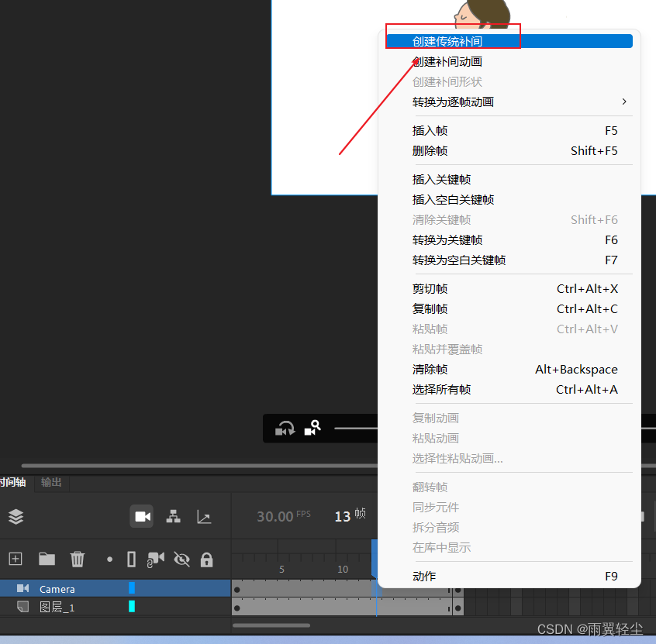This screenshot has height=644, width=656.
Task: Toggle the camera view icon in timeline toolbar
Action: pyautogui.click(x=142, y=516)
